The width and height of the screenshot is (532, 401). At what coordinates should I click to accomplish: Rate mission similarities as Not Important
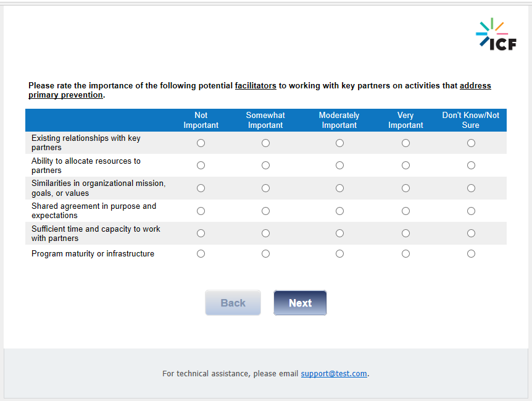[x=201, y=188]
